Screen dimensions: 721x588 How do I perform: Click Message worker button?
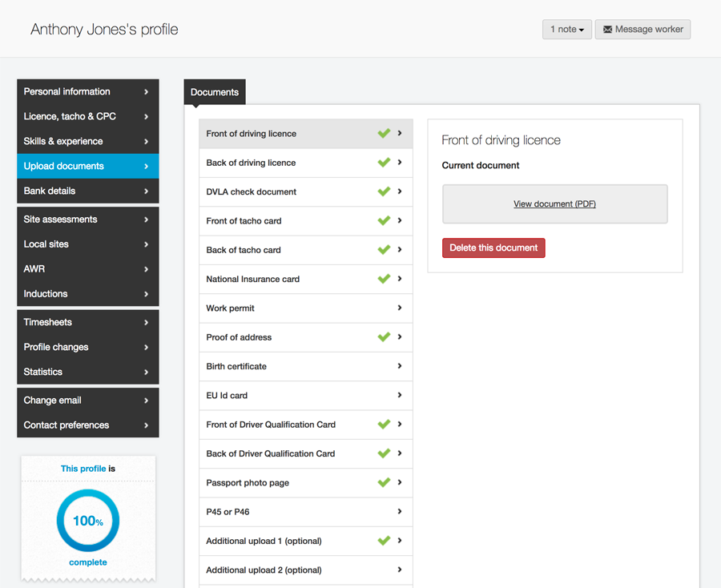click(x=642, y=30)
